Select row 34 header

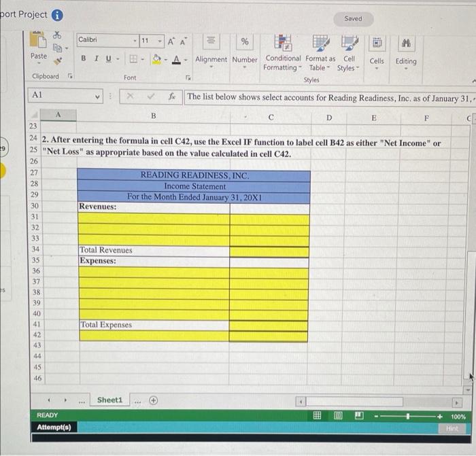[x=35, y=249]
